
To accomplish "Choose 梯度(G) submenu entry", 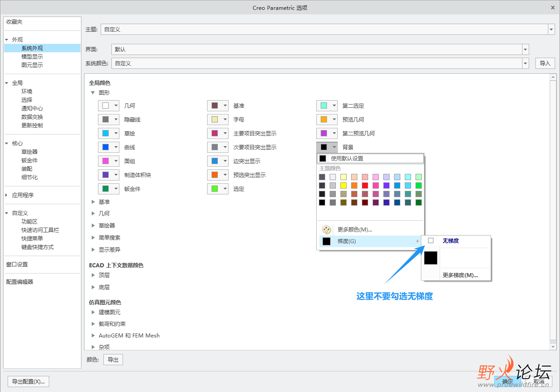I will (x=370, y=241).
